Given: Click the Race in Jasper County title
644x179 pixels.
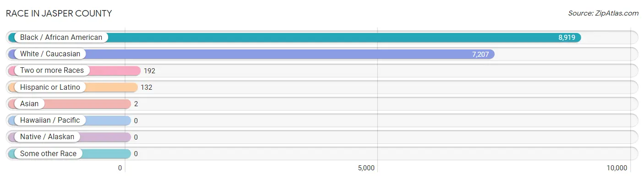Looking at the screenshot, I should click(59, 13).
